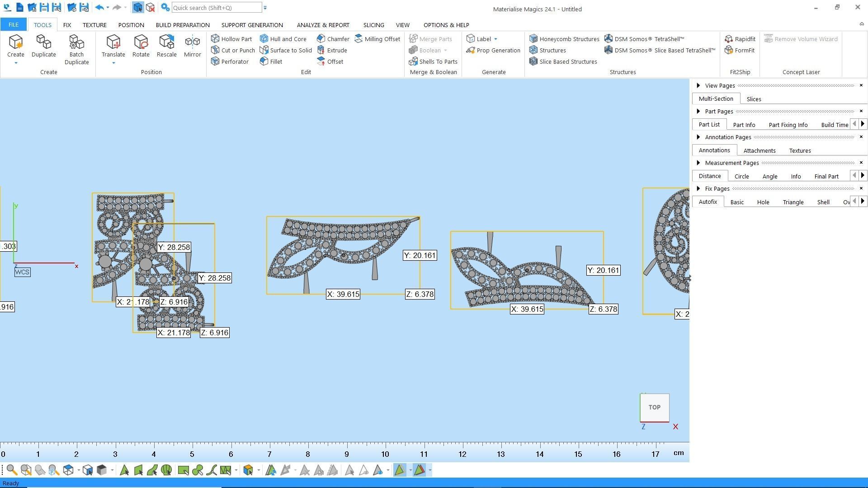Image resolution: width=868 pixels, height=488 pixels.
Task: Switch to the Part Info tab
Action: [744, 125]
